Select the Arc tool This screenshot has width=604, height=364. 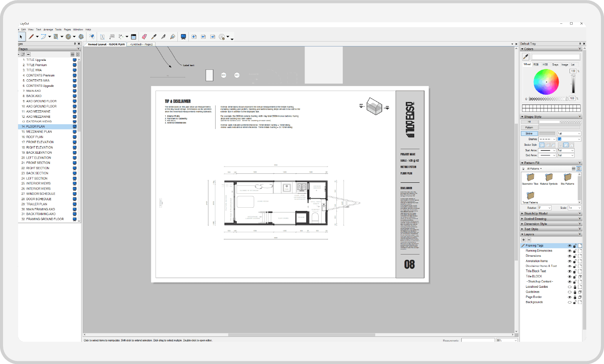coord(43,37)
